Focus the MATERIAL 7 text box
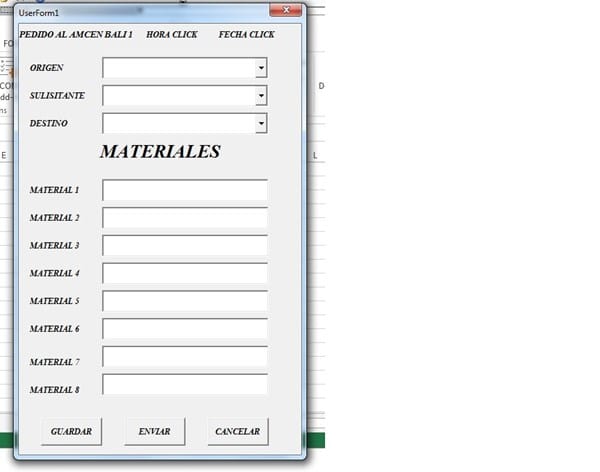600x472 pixels. (185, 356)
